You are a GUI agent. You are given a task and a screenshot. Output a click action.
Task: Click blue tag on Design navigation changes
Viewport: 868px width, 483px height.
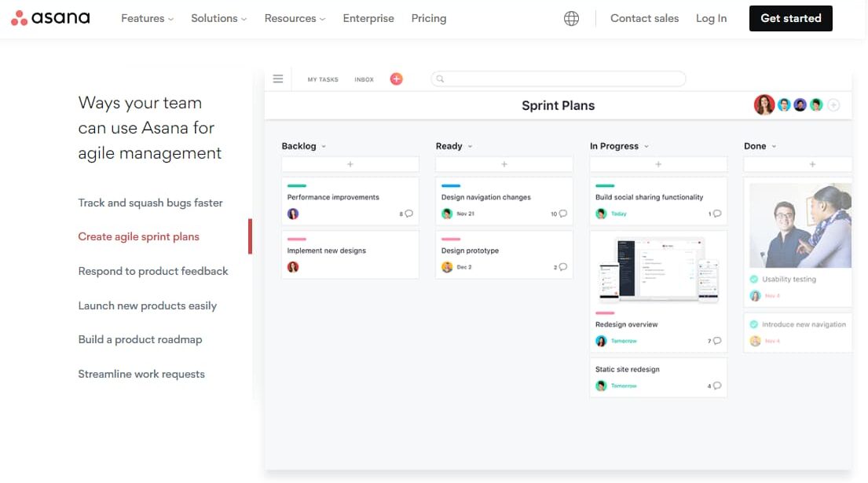tap(451, 186)
